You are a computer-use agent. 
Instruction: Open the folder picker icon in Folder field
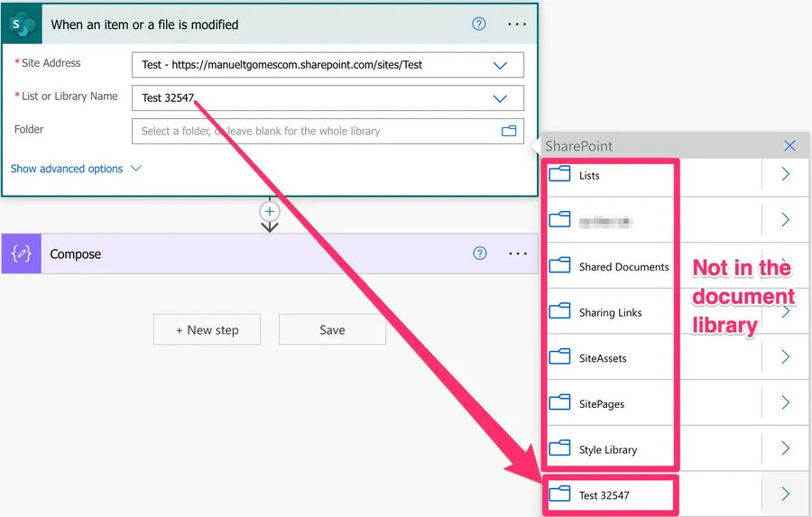(x=509, y=131)
